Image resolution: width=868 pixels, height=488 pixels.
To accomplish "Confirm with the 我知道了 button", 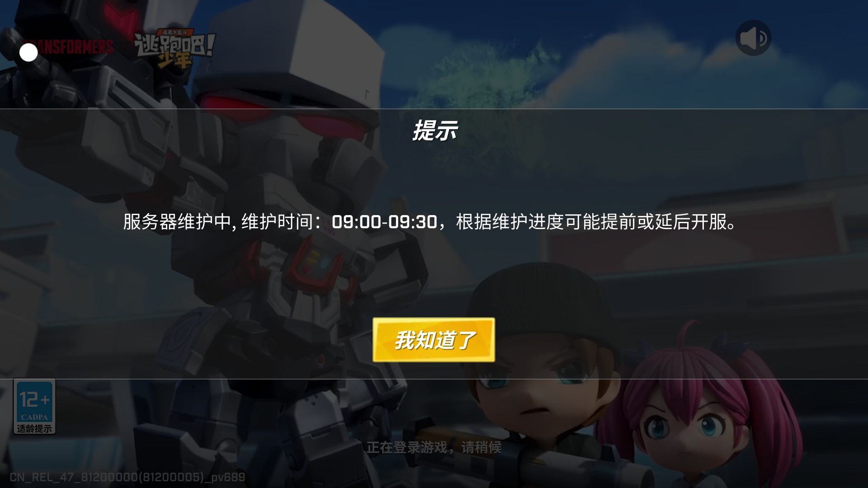I will (x=434, y=340).
